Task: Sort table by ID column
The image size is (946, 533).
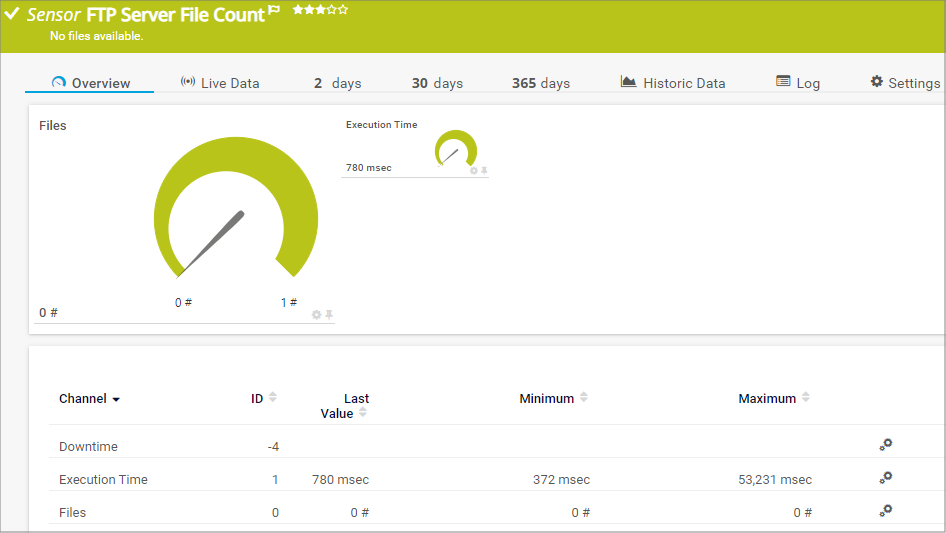Action: [273, 398]
